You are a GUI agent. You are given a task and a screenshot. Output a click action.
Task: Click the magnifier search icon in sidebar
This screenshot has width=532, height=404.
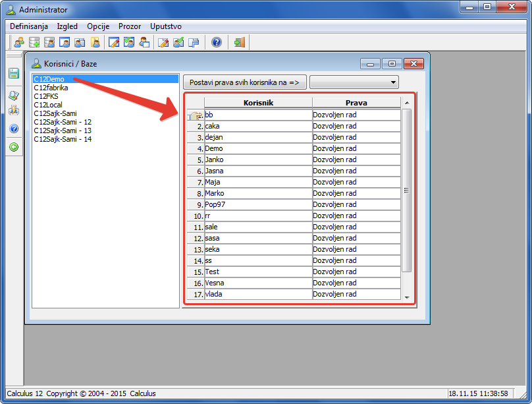(14, 96)
